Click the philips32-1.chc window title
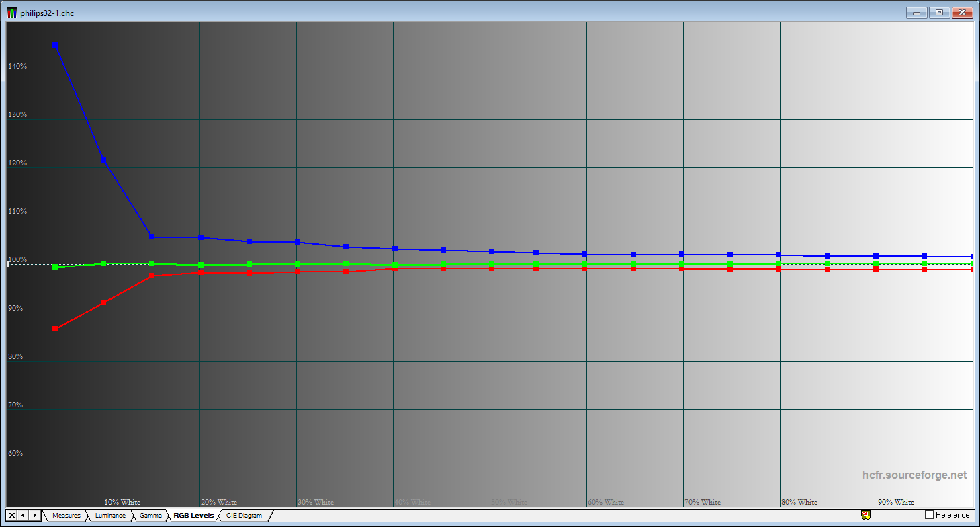 tap(47, 13)
